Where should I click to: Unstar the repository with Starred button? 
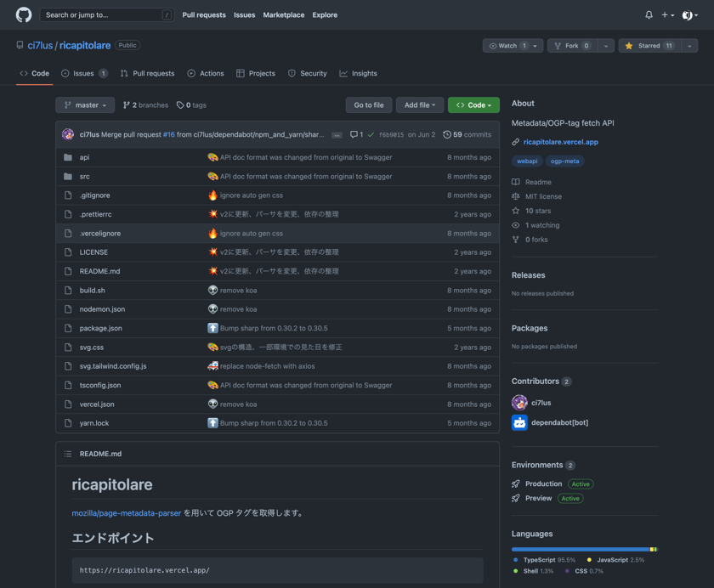(x=649, y=46)
